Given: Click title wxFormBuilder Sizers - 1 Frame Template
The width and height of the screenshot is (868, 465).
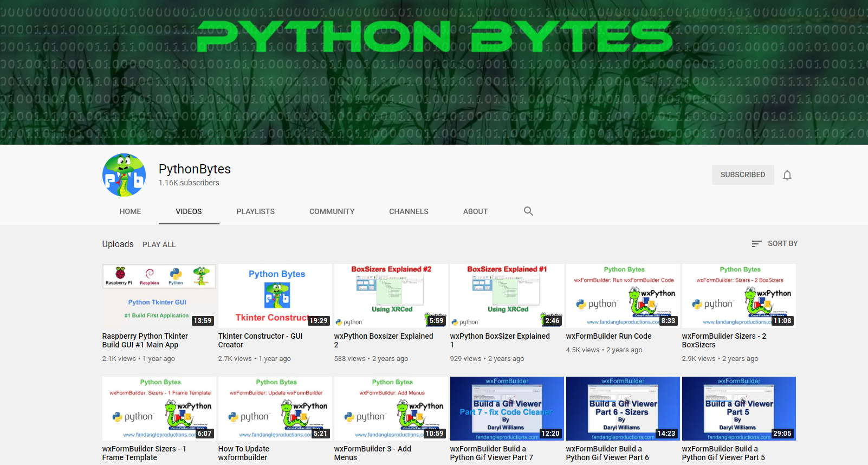Looking at the screenshot, I should point(144,453).
